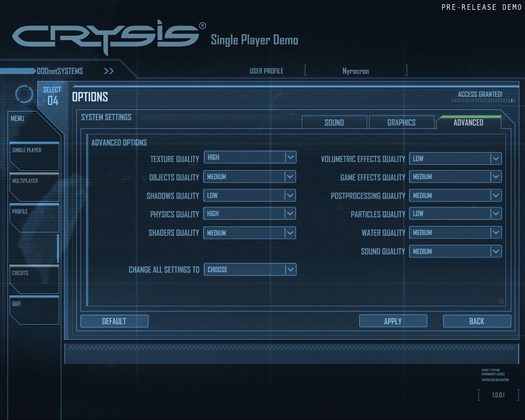Open the Objects Quality dropdown

click(250, 177)
